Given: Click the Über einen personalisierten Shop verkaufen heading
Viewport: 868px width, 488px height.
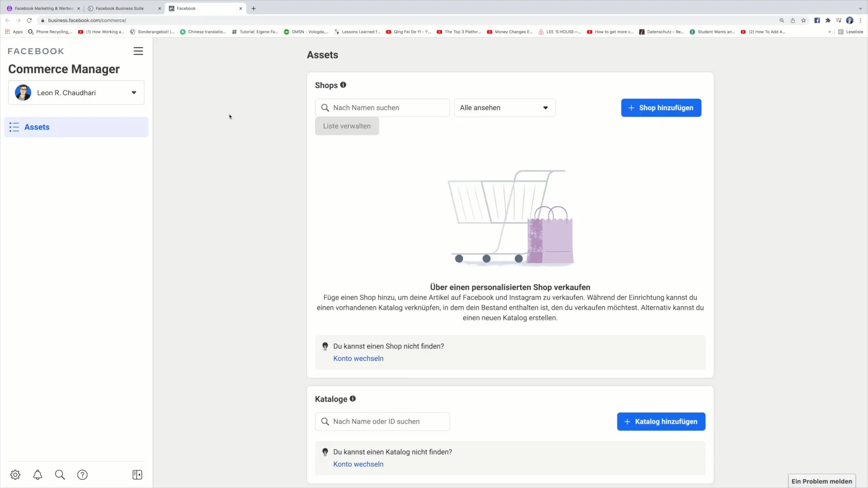Looking at the screenshot, I should (x=510, y=287).
